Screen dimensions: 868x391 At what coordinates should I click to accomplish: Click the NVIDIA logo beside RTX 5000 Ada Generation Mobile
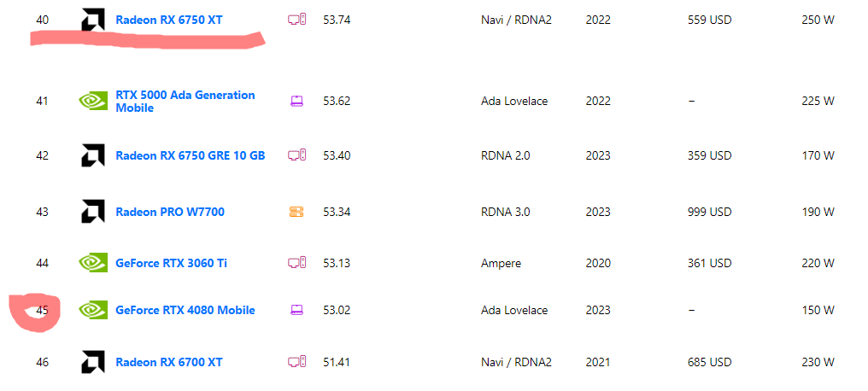click(x=93, y=102)
